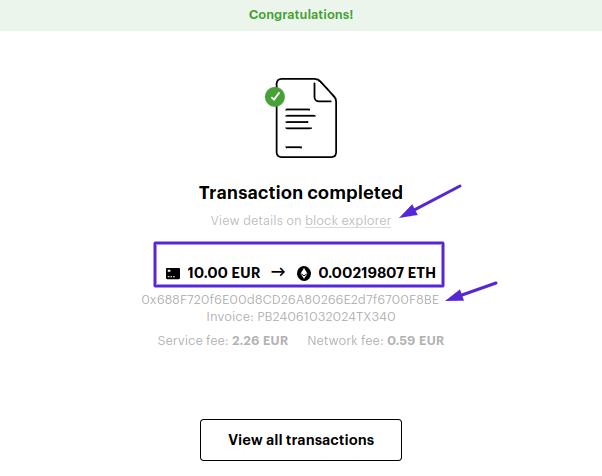Click the 0.00219807 ETH amount
The height and width of the screenshot is (476, 602).
(x=377, y=273)
